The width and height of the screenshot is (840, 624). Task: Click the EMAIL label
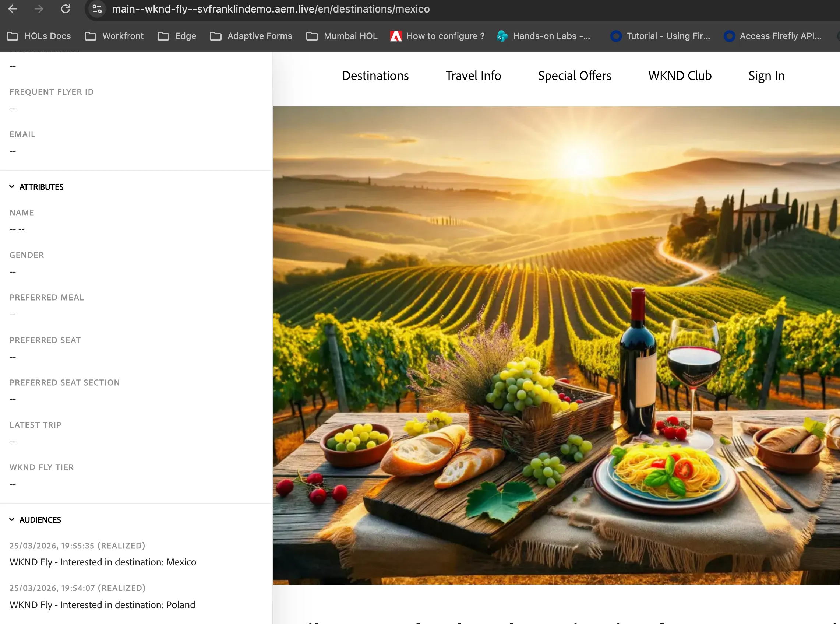[22, 134]
